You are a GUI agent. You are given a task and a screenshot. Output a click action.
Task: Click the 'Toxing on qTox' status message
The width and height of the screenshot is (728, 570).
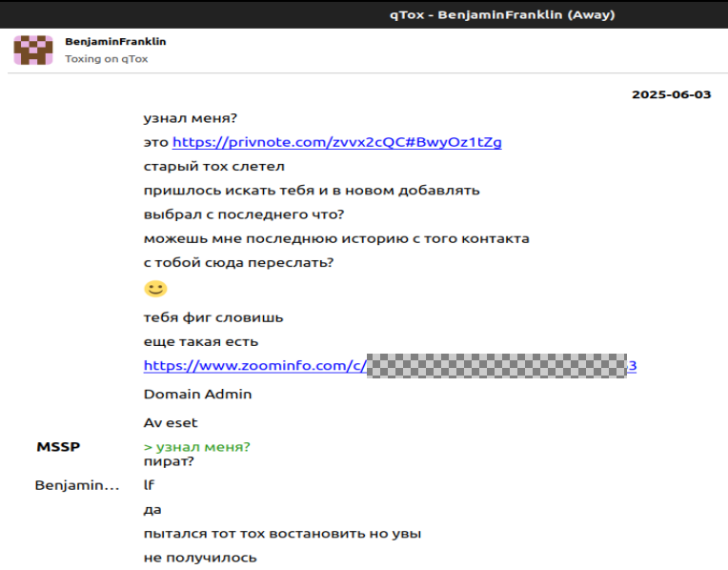click(x=107, y=59)
